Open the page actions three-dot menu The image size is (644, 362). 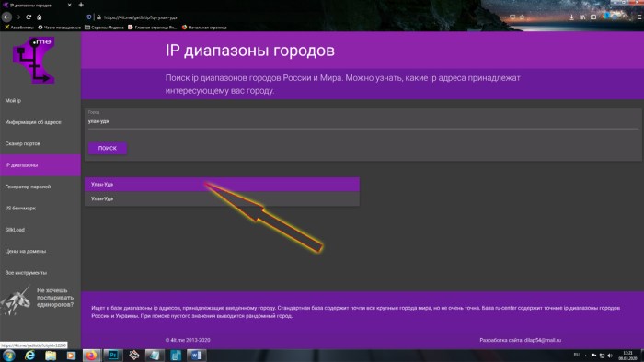(503, 17)
